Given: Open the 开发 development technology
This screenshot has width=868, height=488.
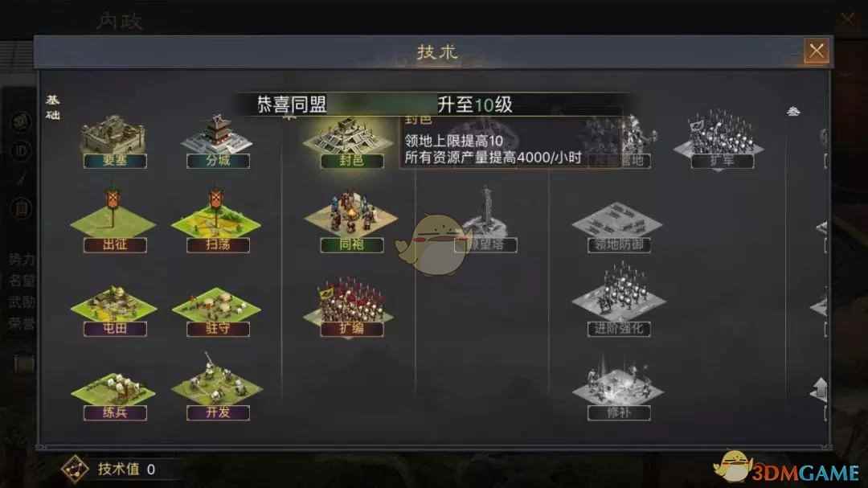Looking at the screenshot, I should (218, 388).
